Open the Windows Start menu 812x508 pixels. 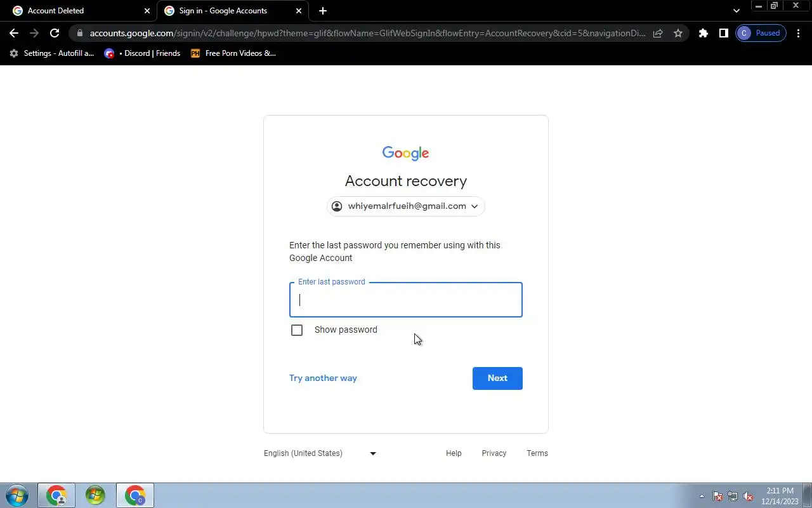click(x=17, y=495)
